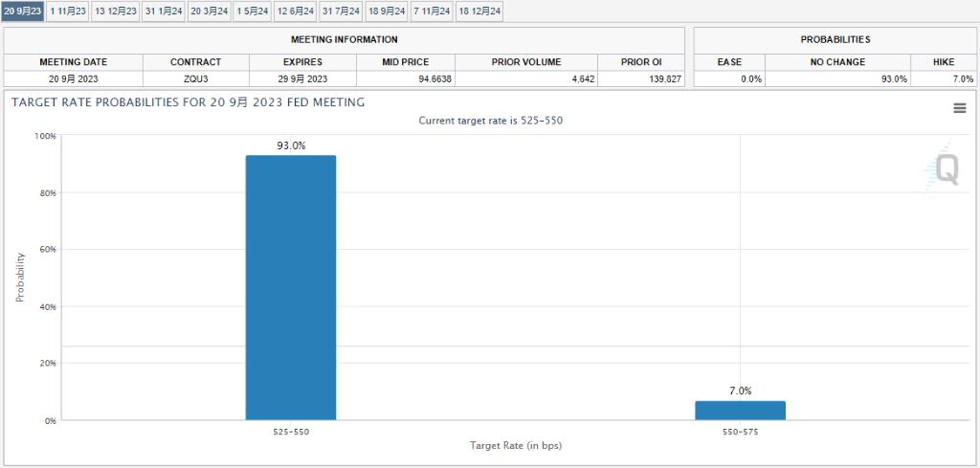Select the 18 12月24 meeting tab
The width and height of the screenshot is (980, 468).
479,11
